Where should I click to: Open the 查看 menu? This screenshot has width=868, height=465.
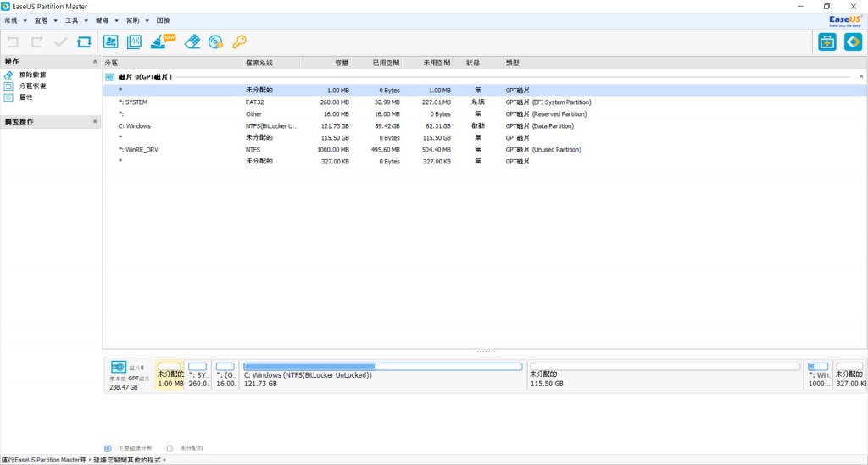[46, 20]
